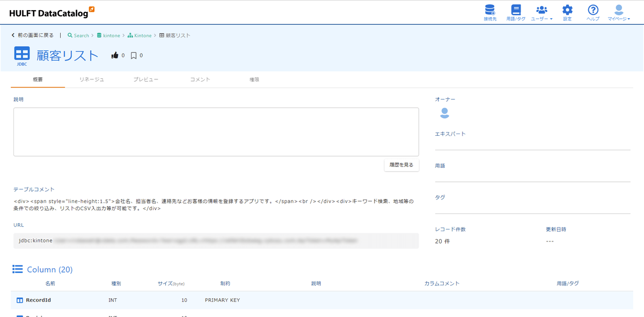This screenshot has width=644, height=317.
Task: Click the 用語/タグ column header
Action: [x=568, y=283]
